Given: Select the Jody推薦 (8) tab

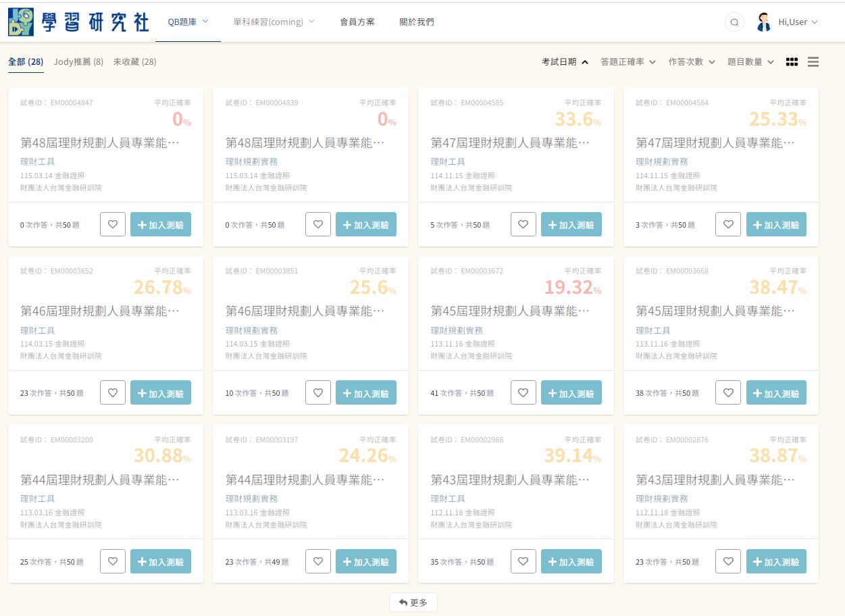Looking at the screenshot, I should 78,62.
